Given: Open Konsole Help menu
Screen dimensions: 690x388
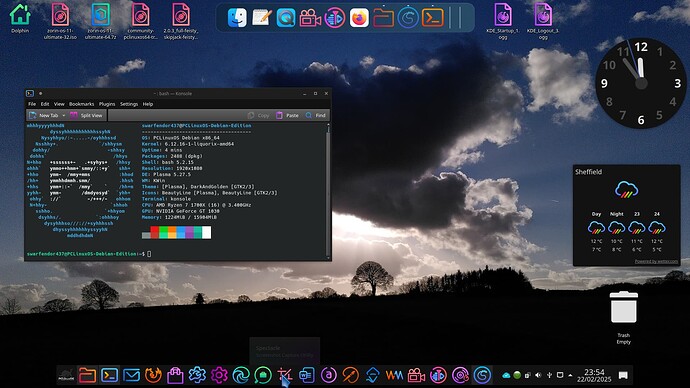Looking at the screenshot, I should coord(148,104).
